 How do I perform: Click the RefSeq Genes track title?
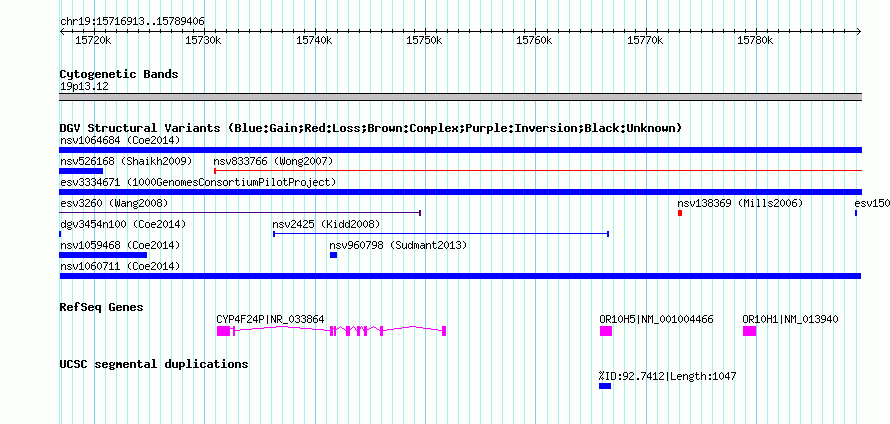(x=102, y=307)
